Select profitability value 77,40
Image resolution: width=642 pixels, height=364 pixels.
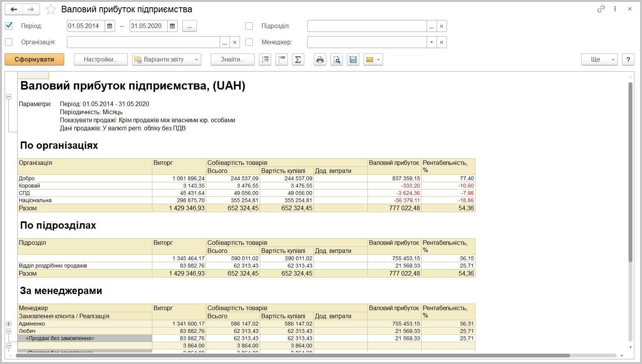[449, 179]
